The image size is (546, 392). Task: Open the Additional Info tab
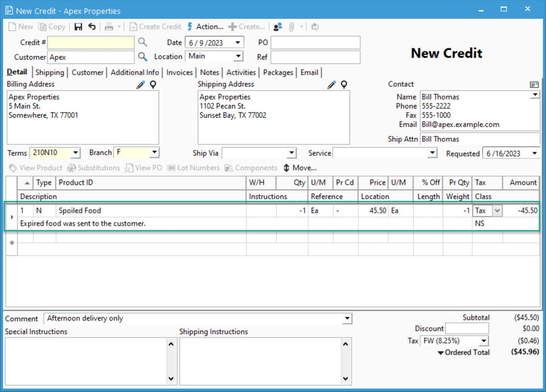click(x=135, y=72)
